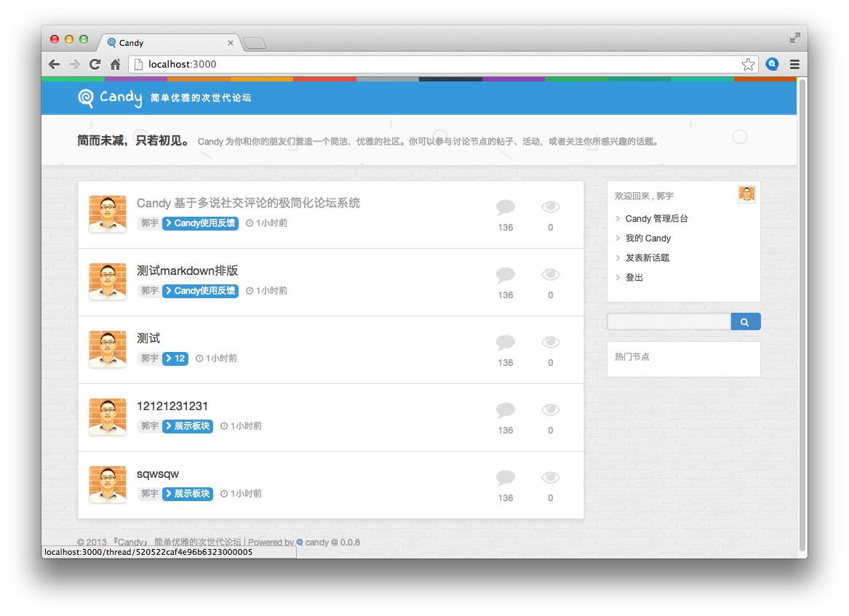Toggle fullscreen with the corner arrows icon
This screenshot has height=616, width=849.
(795, 38)
